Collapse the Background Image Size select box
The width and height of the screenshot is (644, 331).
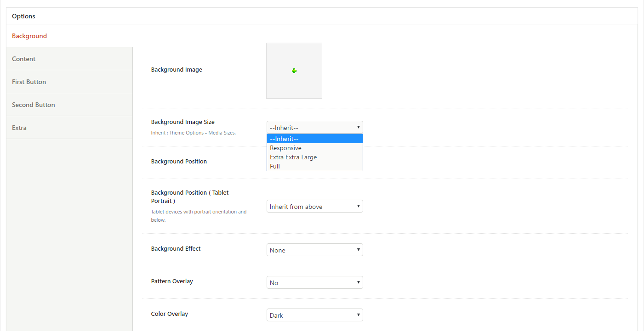pos(314,128)
